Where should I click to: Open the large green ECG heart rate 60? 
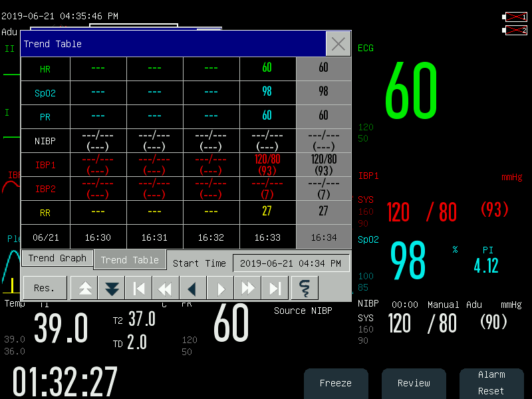pyautogui.click(x=411, y=91)
